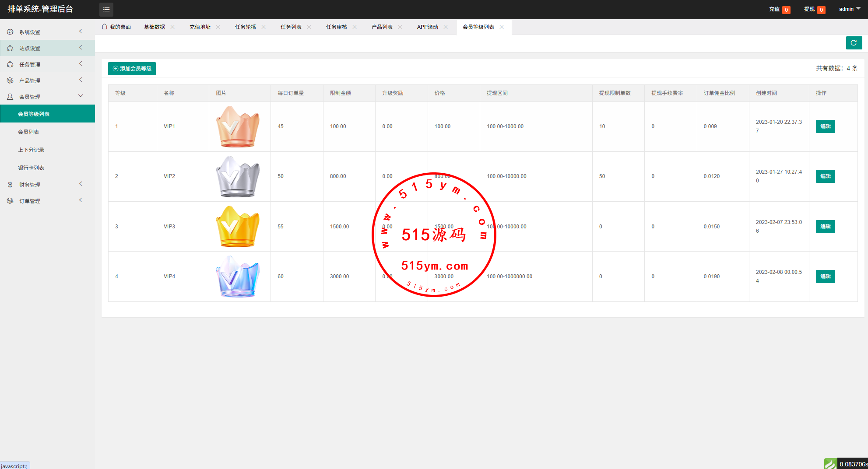Click the VIP3 gold crown image
Screen dimensions: 868x469
238,227
